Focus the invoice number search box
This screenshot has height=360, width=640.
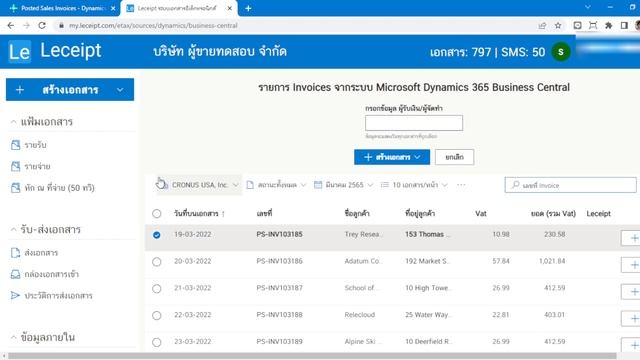[570, 185]
